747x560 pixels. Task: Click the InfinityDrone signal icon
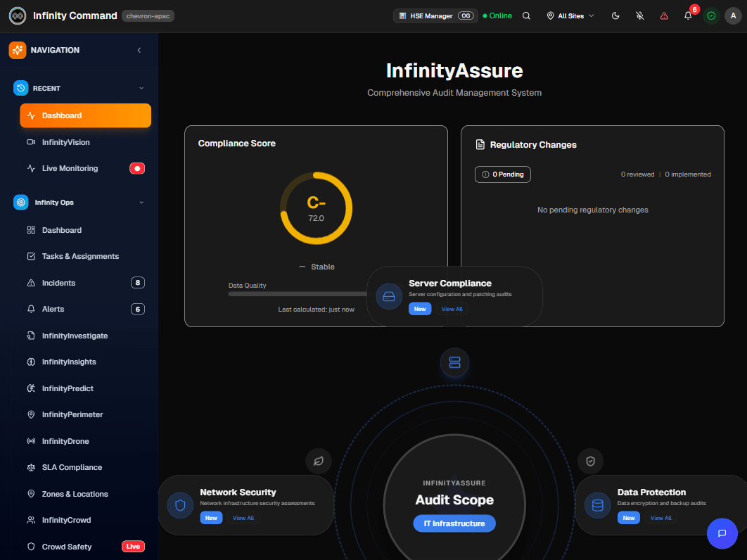click(x=31, y=441)
